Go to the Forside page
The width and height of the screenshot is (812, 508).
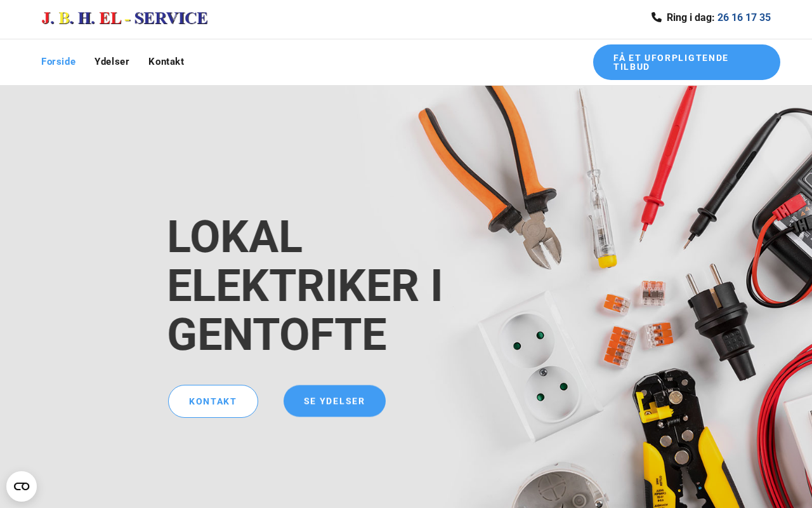click(x=58, y=62)
